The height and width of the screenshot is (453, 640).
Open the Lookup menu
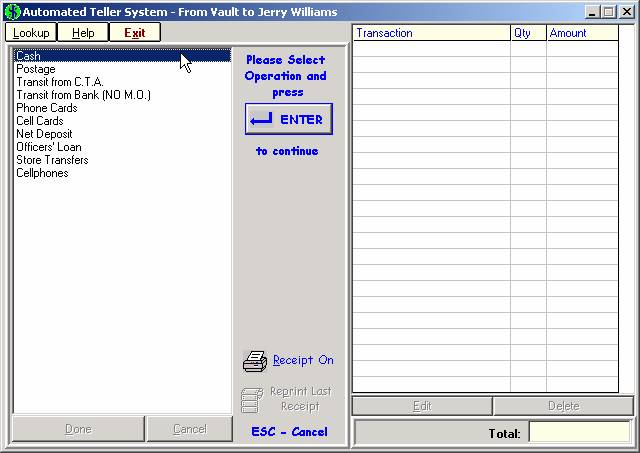point(31,33)
